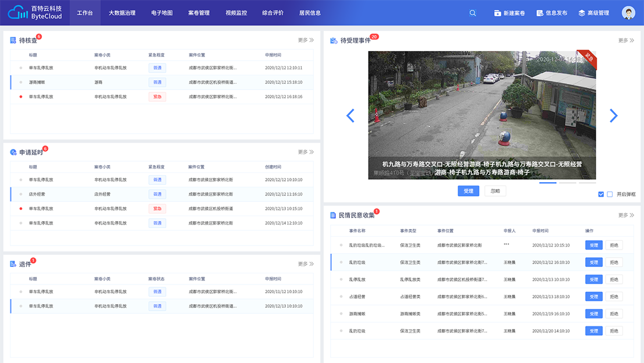
Task: Expand 更多 in the 待核查 panel
Action: [306, 40]
